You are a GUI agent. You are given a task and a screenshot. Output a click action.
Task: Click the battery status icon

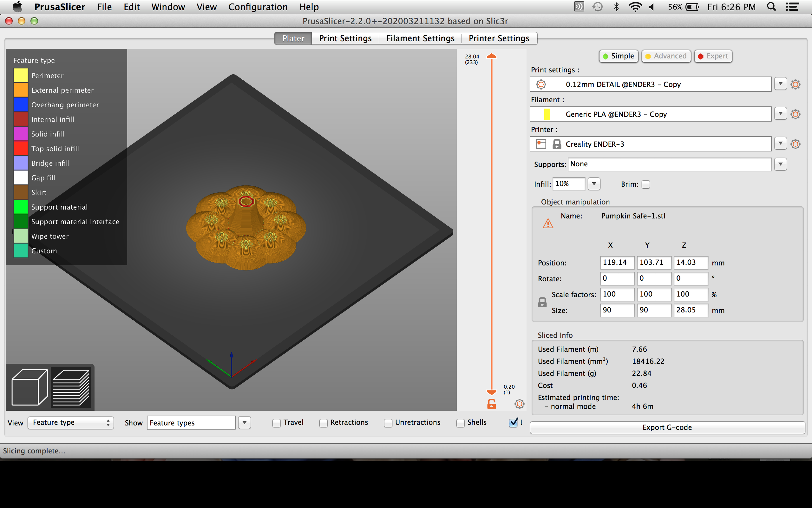(x=692, y=7)
